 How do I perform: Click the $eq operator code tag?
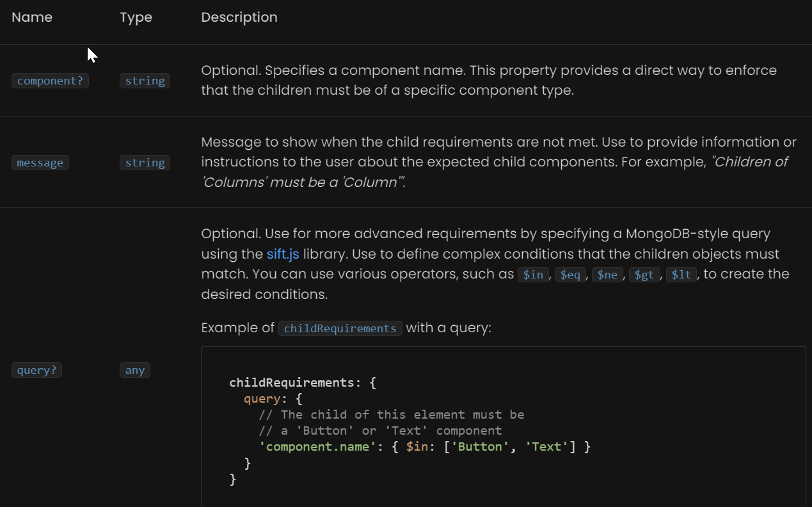[570, 275]
